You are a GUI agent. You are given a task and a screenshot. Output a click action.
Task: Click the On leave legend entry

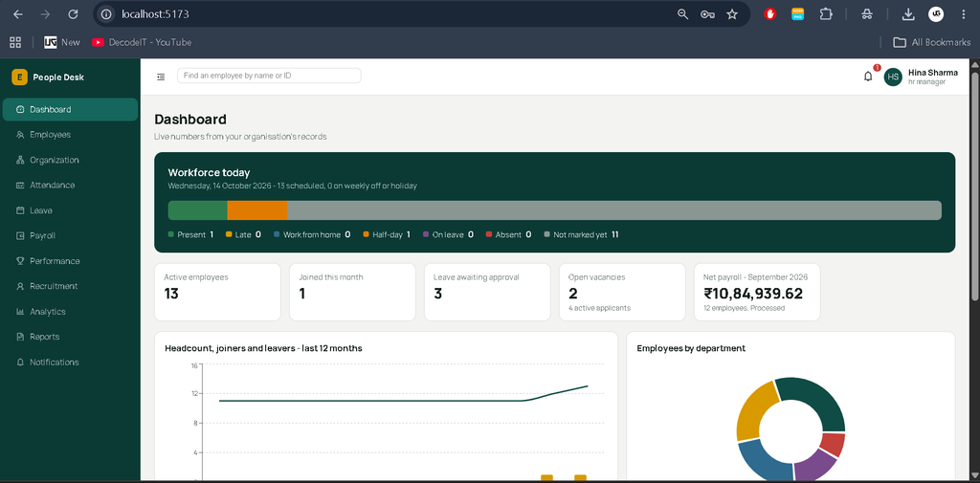(448, 235)
